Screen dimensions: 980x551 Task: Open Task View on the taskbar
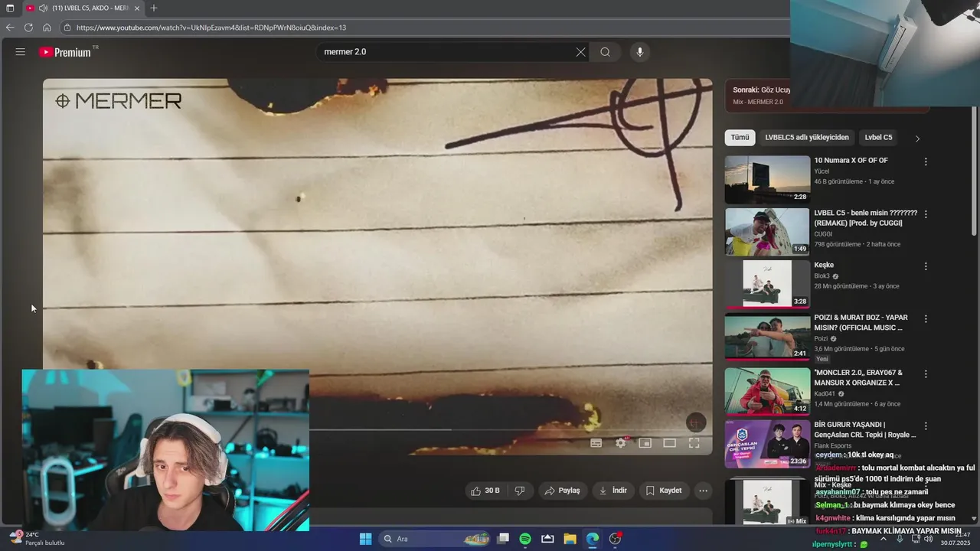[x=503, y=539]
